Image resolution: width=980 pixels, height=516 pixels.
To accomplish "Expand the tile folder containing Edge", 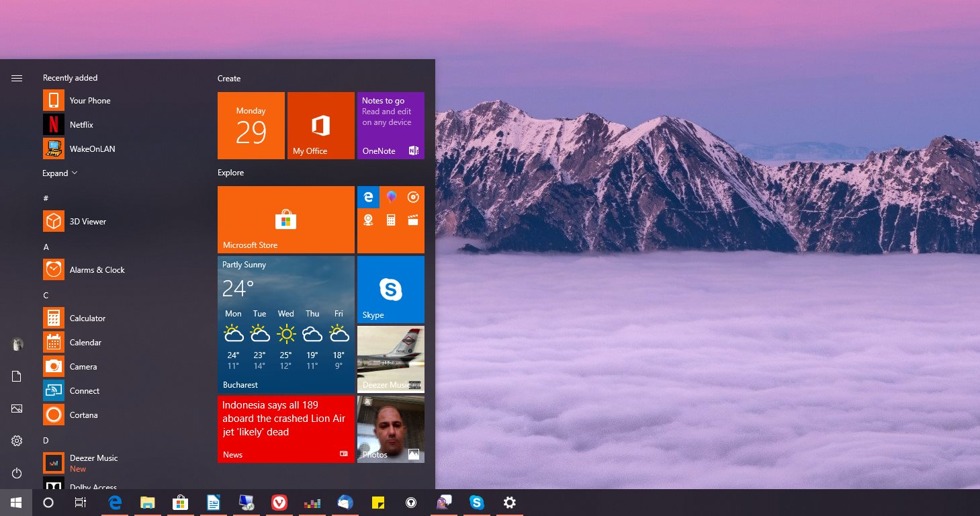I will point(391,220).
